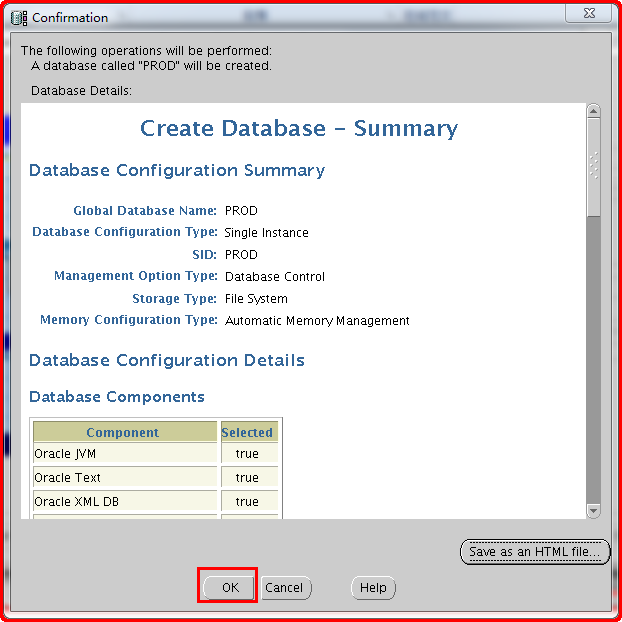Select the Automatic Memory Management value
The width and height of the screenshot is (622, 622).
(317, 321)
